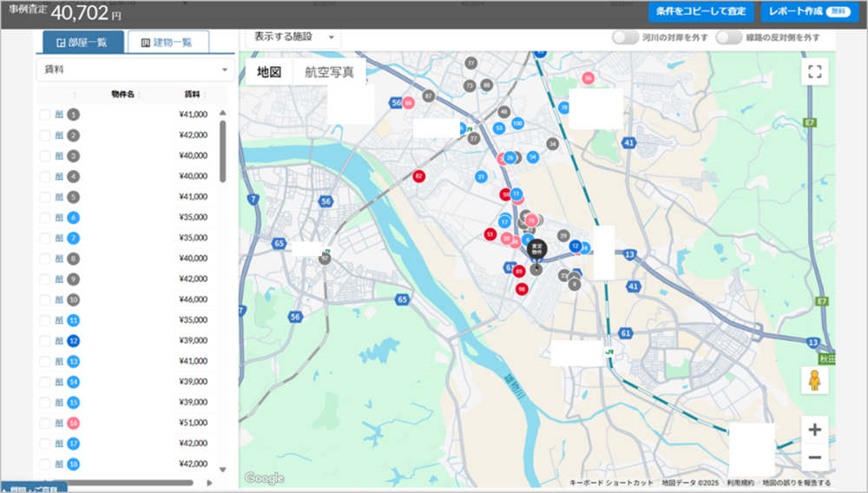Sort list by 物件名 column

point(124,94)
